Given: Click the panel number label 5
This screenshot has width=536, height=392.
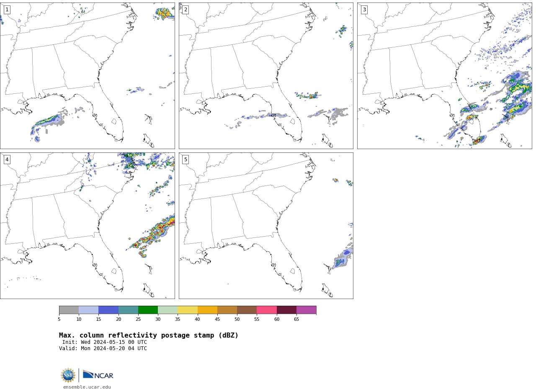Looking at the screenshot, I should pyautogui.click(x=186, y=160).
